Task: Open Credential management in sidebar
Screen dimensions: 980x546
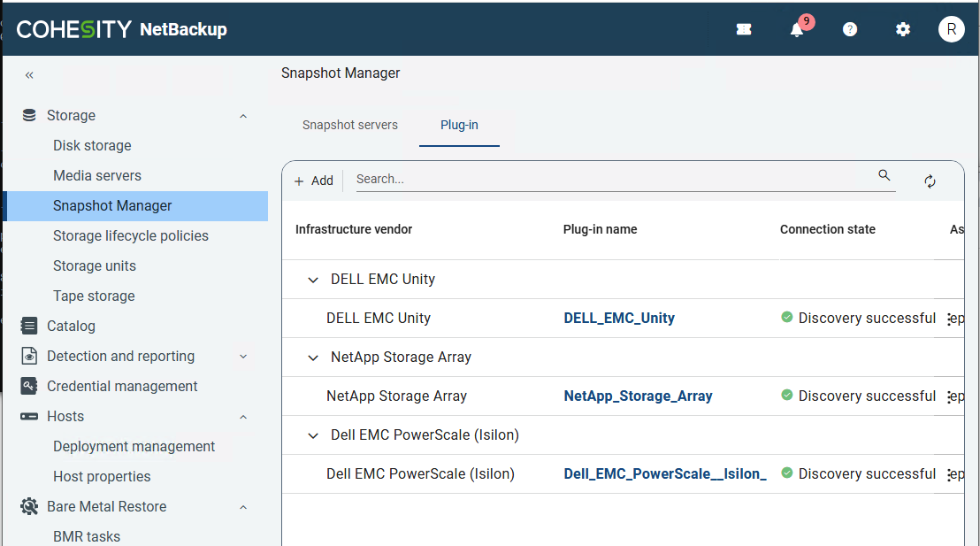Action: [x=122, y=386]
